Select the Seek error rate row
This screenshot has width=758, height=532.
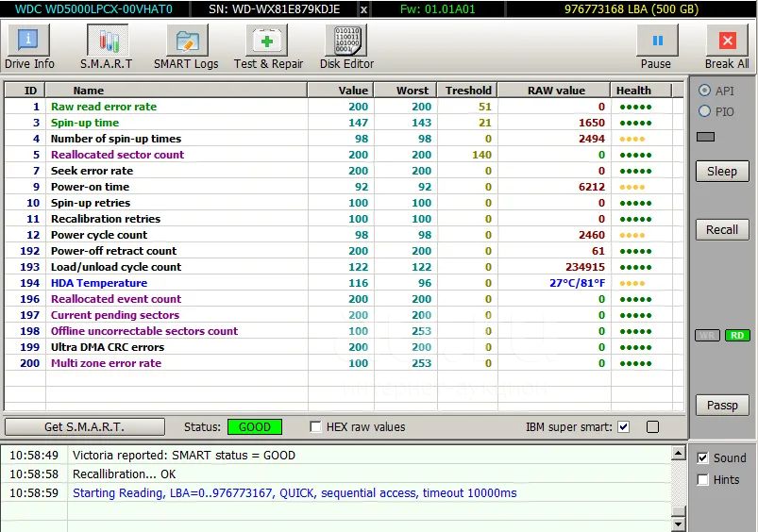344,171
